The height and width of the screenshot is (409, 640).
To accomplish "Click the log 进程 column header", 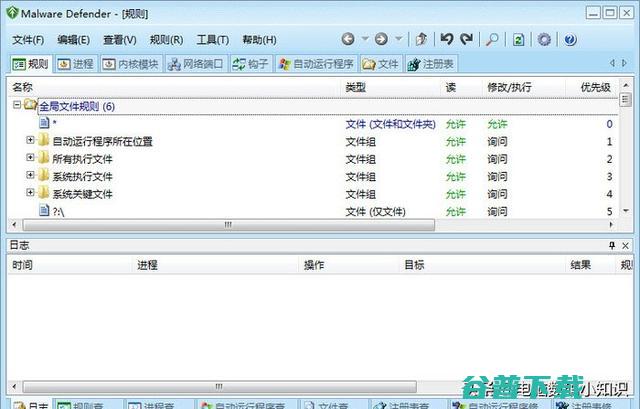I will pos(216,265).
